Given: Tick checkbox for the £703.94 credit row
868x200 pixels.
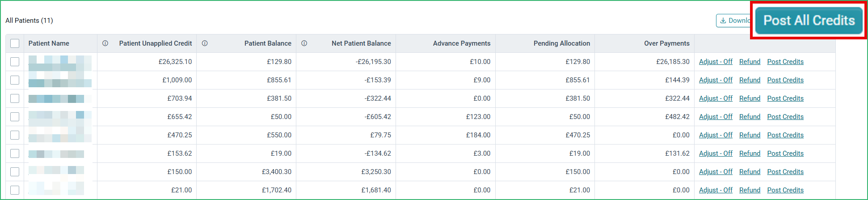Looking at the screenshot, I should (x=15, y=98).
